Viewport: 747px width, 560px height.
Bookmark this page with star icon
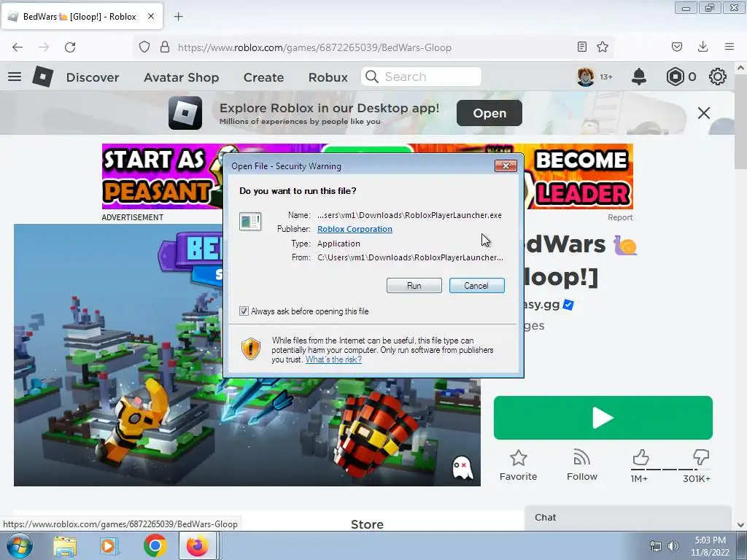(x=603, y=47)
